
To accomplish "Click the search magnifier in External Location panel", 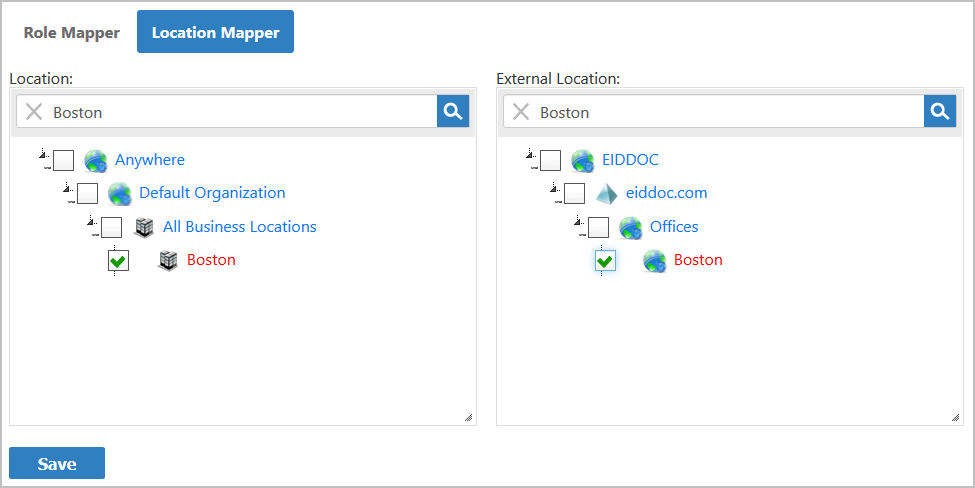I will [940, 112].
